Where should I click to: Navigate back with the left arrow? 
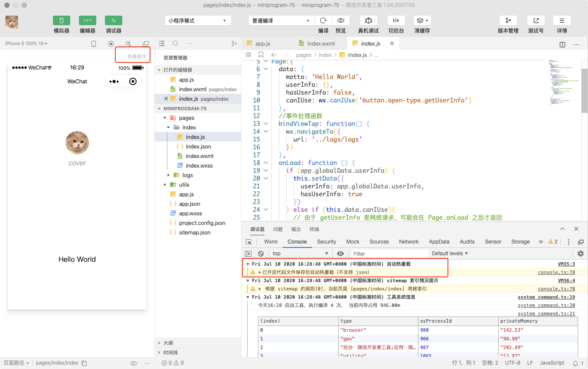tap(274, 55)
